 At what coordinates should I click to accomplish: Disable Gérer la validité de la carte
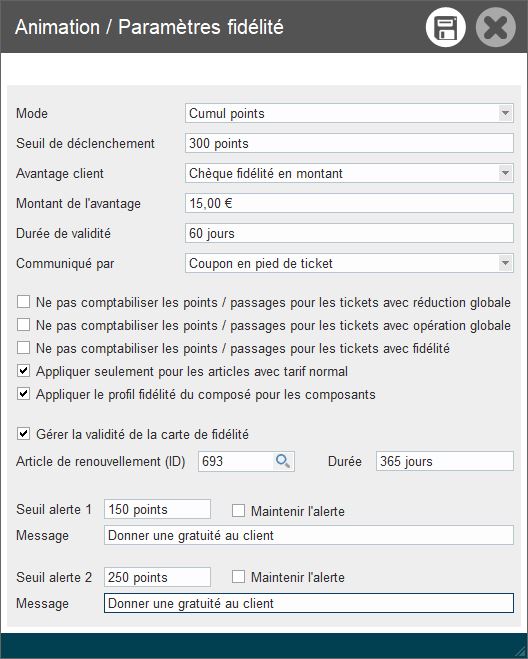24,434
